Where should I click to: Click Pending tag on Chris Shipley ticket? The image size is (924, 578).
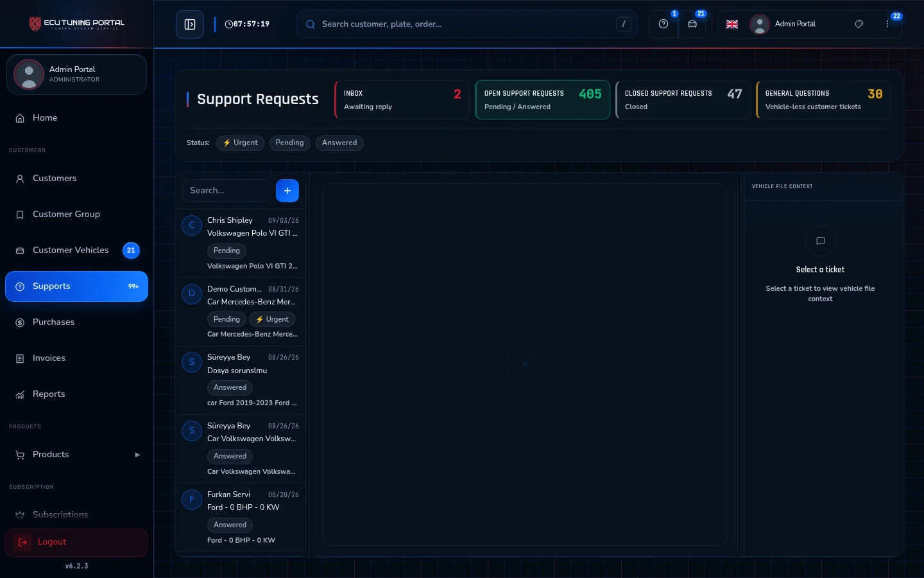click(227, 250)
